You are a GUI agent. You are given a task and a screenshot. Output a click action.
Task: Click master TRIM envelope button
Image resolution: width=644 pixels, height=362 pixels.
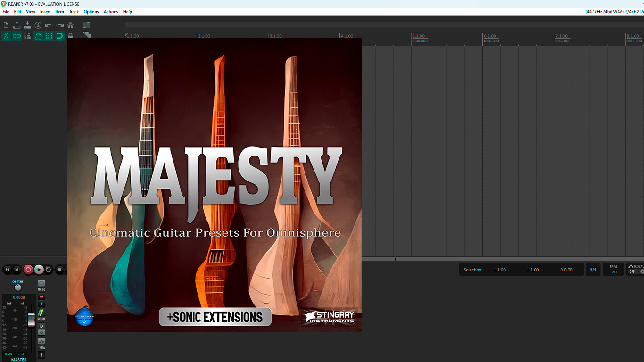(x=41, y=341)
